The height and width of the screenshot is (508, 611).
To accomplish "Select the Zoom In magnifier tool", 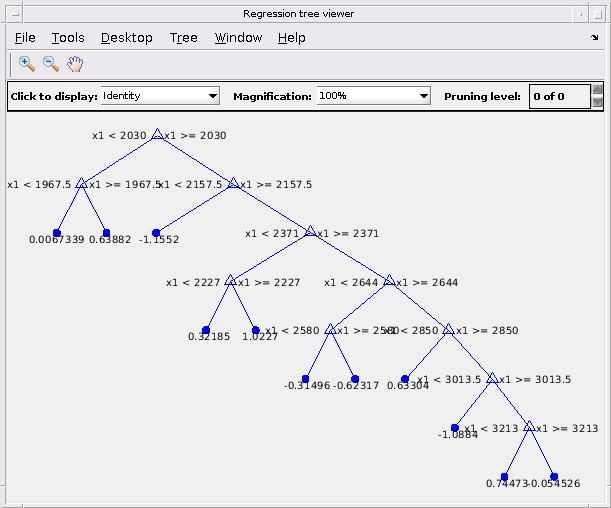I will click(26, 64).
